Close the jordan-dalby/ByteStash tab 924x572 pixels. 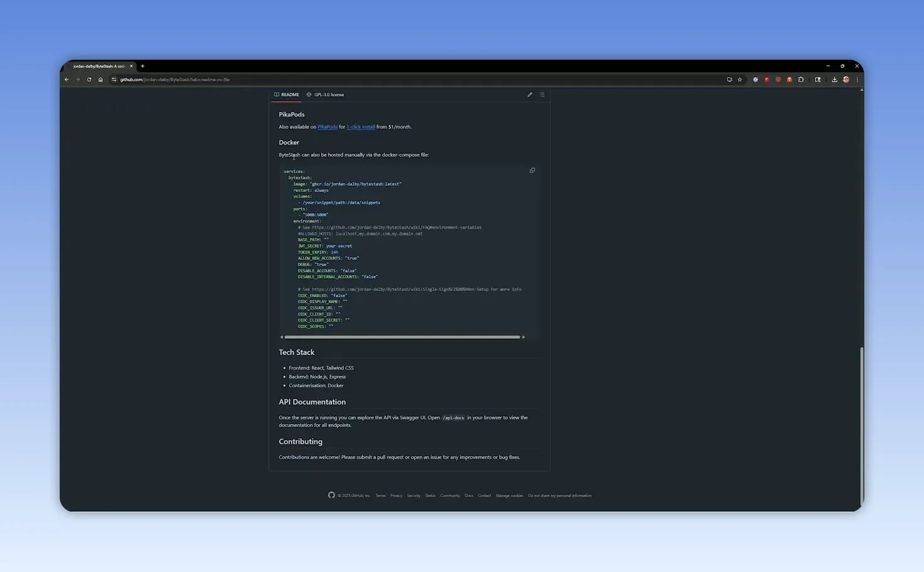point(131,66)
